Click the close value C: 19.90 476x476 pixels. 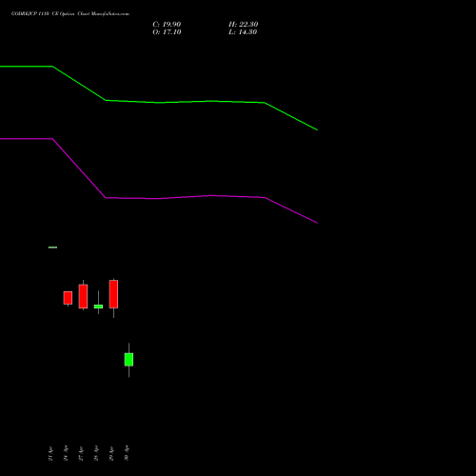pos(167,25)
